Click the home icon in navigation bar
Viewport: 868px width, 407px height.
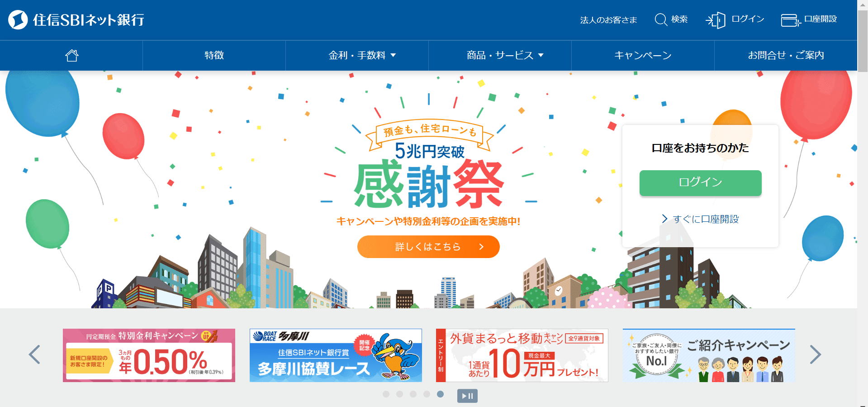[x=71, y=55]
